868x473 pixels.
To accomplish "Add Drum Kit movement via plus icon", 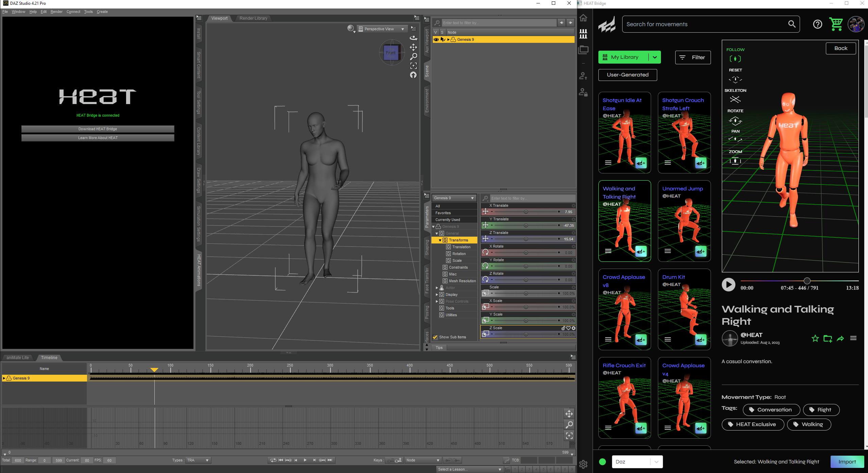I will tap(700, 340).
